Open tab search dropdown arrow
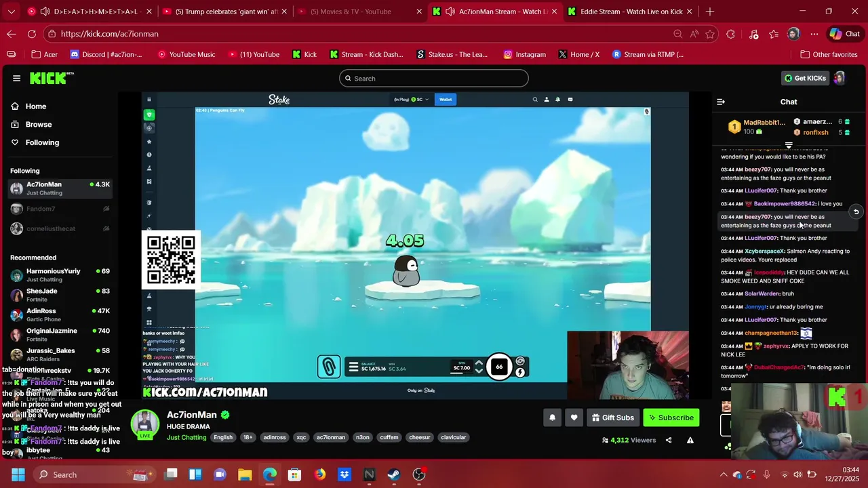Image resolution: width=868 pixels, height=488 pixels. pos(11,12)
